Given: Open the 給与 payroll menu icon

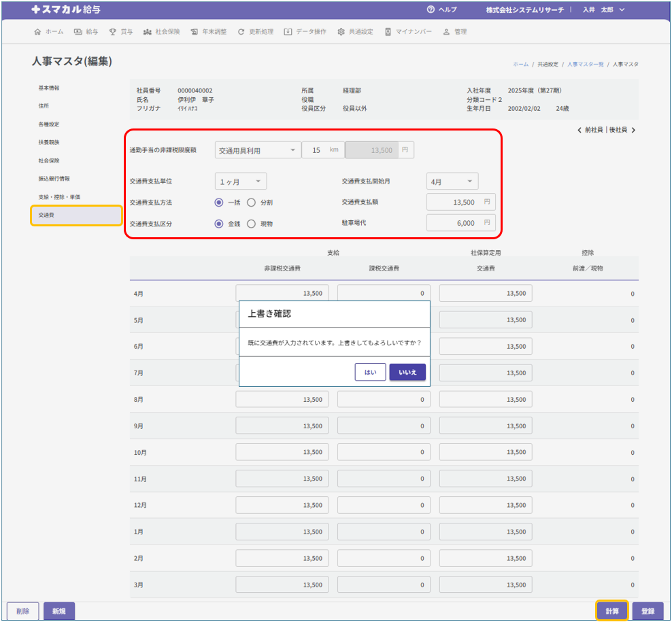Looking at the screenshot, I should pos(78,32).
